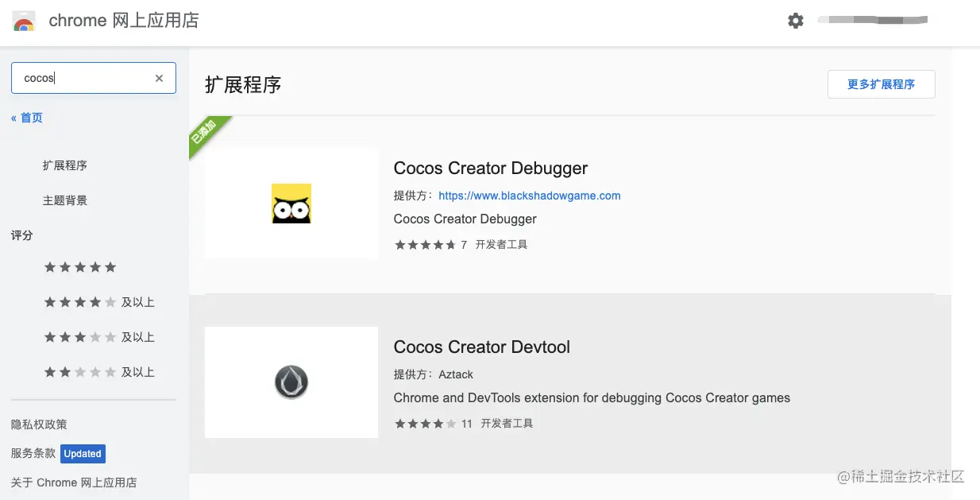Image resolution: width=980 pixels, height=500 pixels.
Task: Click the Cocos Creator Debugger description line
Action: coord(465,219)
